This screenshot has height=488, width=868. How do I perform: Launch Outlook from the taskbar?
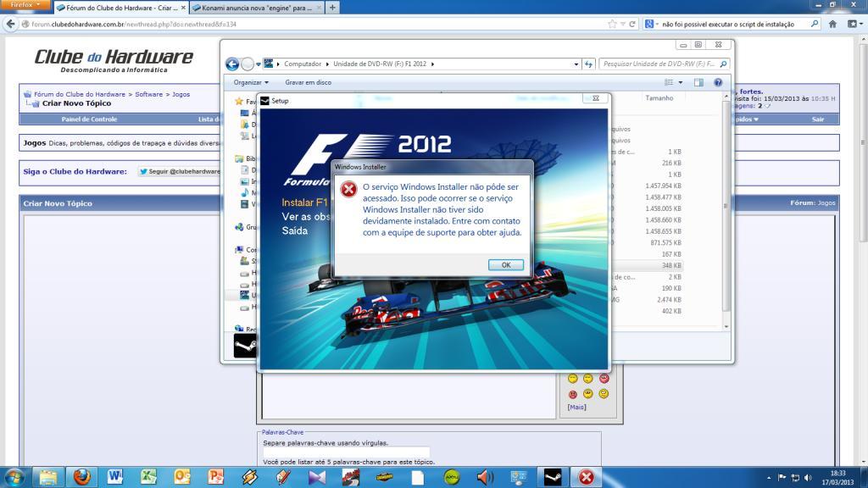click(182, 477)
